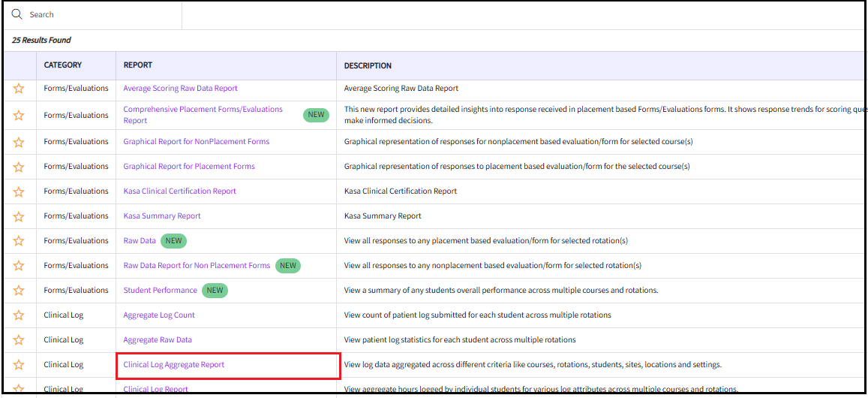Click the DESCRIPTION column header
The height and width of the screenshot is (398, 868).
click(x=368, y=65)
